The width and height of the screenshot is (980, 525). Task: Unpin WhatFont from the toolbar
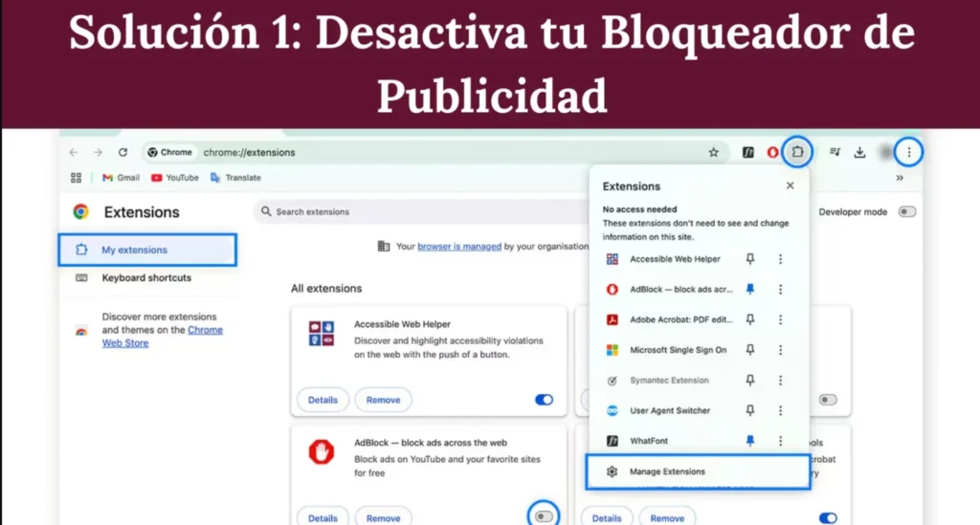pyautogui.click(x=750, y=441)
